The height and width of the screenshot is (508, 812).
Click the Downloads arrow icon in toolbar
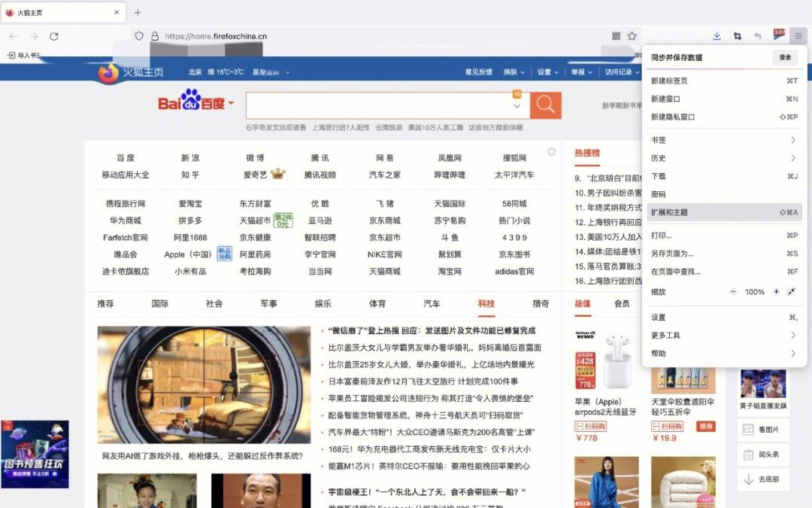[x=717, y=35]
